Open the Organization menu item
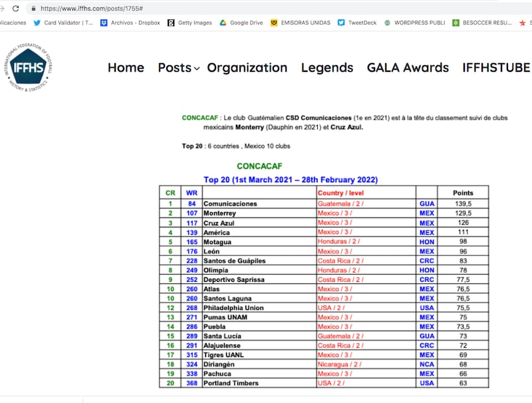 tap(247, 68)
